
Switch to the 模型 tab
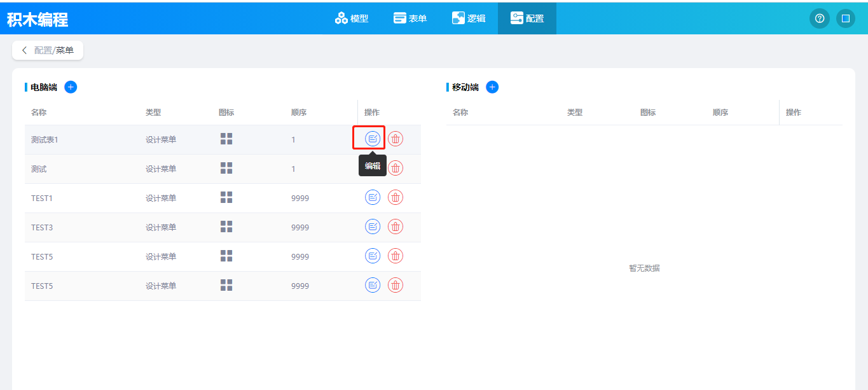click(352, 18)
